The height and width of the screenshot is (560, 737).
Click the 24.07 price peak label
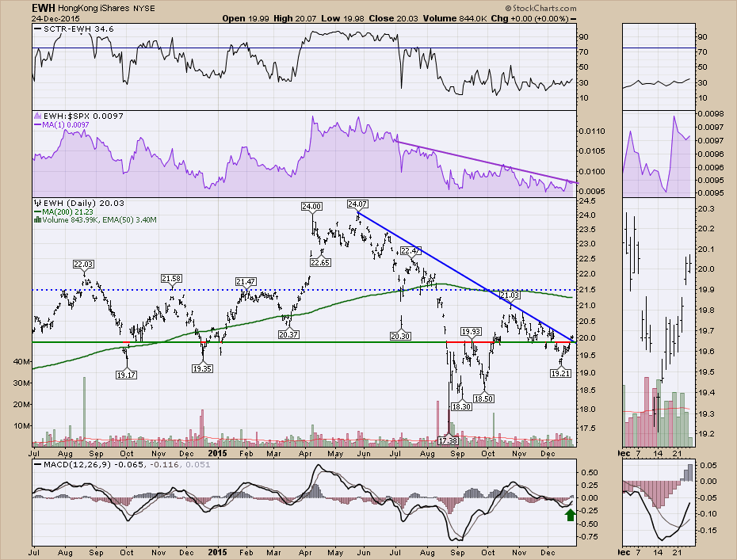[x=357, y=204]
